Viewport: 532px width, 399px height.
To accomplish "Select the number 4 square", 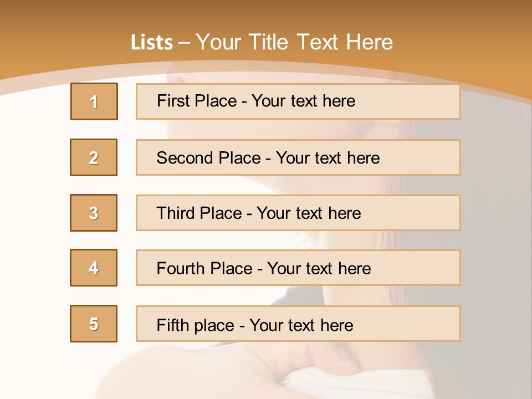I will [x=94, y=268].
